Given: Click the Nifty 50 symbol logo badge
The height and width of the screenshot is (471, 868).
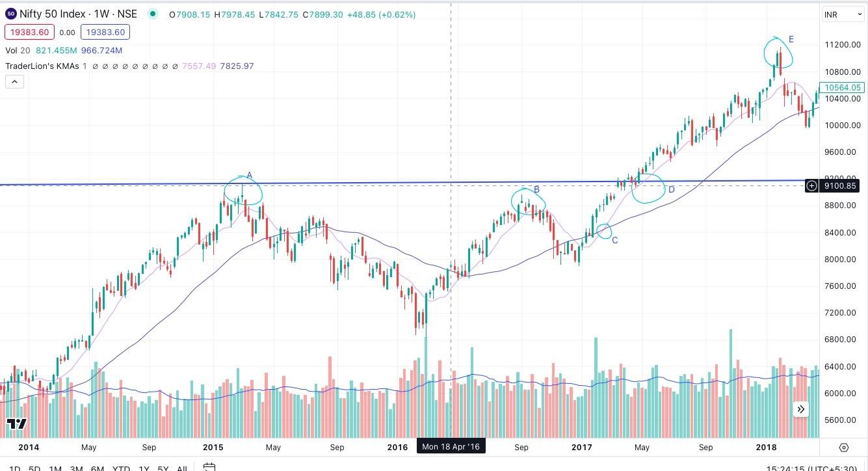Looking at the screenshot, I should 10,14.
